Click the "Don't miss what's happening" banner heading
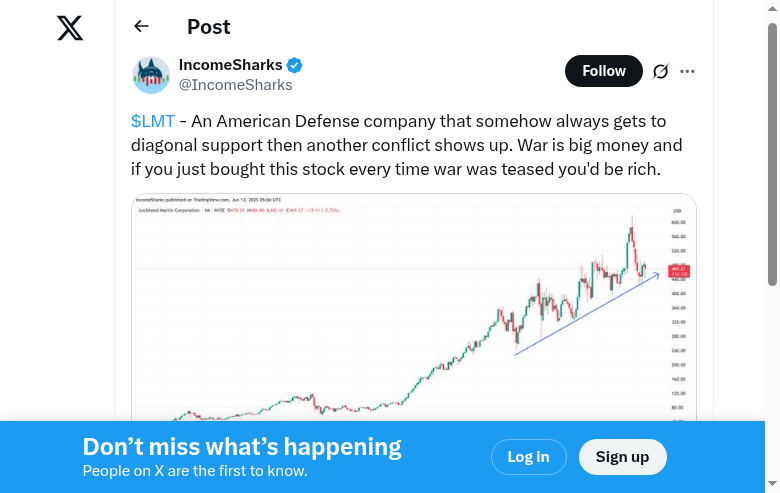 point(242,447)
